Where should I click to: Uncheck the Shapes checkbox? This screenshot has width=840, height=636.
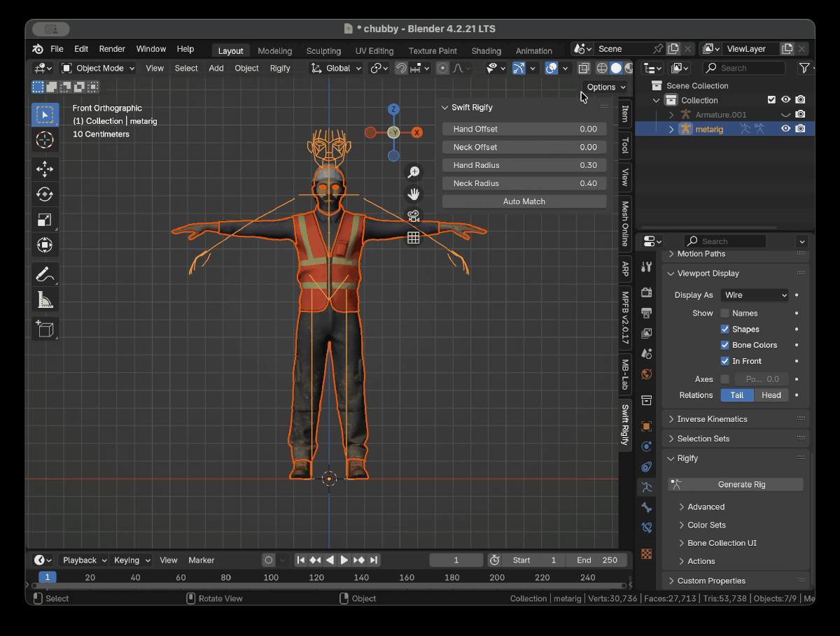[x=724, y=330]
